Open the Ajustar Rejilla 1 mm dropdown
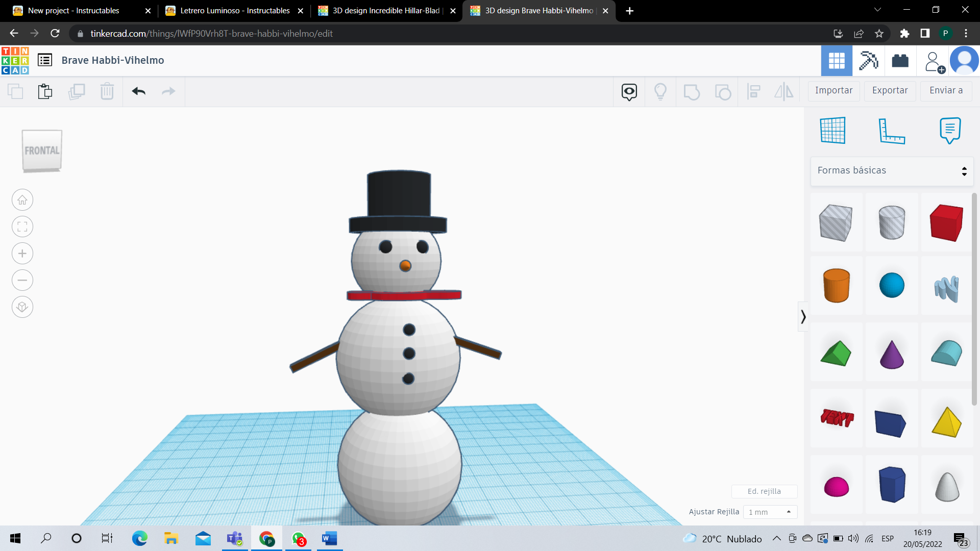 (x=770, y=512)
